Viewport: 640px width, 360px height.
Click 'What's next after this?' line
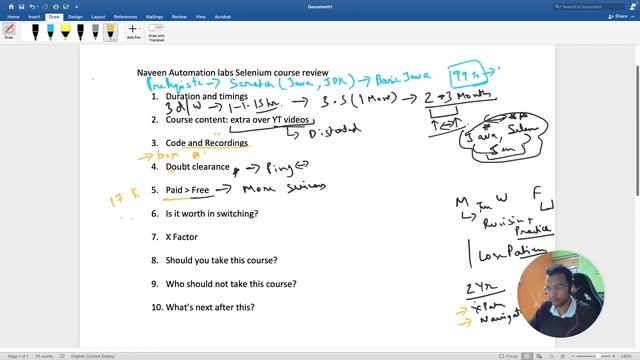210,307
